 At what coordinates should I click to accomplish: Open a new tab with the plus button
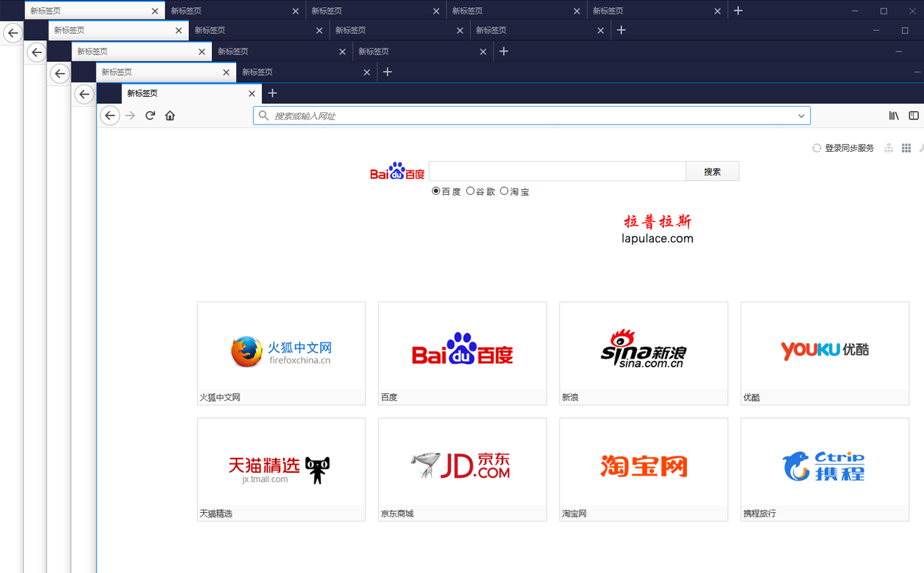(x=272, y=93)
